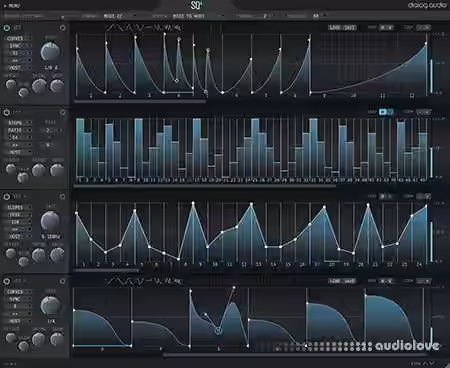Toggle power for the fourth bottom sequencer
Image resolution: width=450 pixels, height=368 pixels.
point(7,281)
